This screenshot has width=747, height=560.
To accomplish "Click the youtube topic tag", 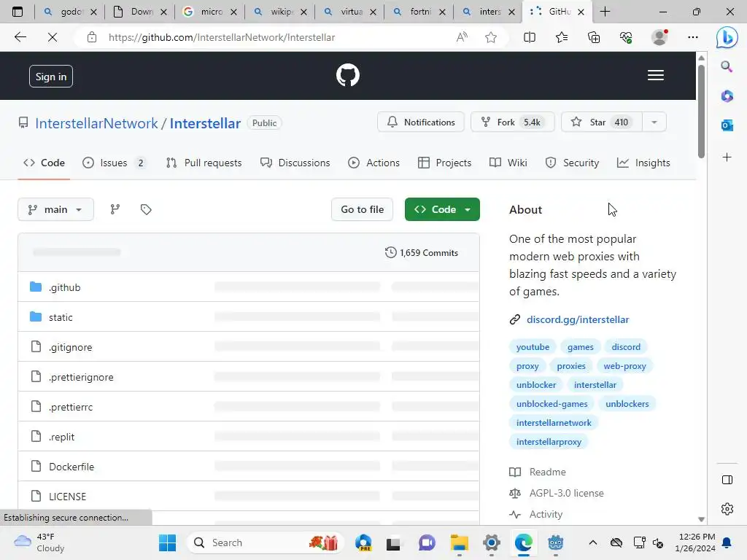I will pyautogui.click(x=533, y=347).
